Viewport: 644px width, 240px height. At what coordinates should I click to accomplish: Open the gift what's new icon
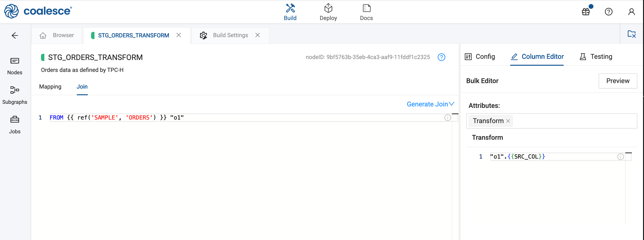(x=586, y=12)
